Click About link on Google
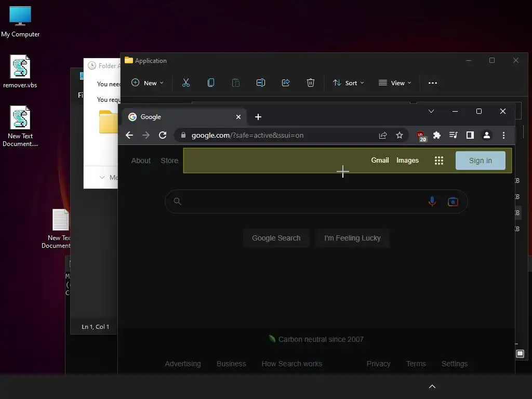The image size is (532, 399). [141, 161]
